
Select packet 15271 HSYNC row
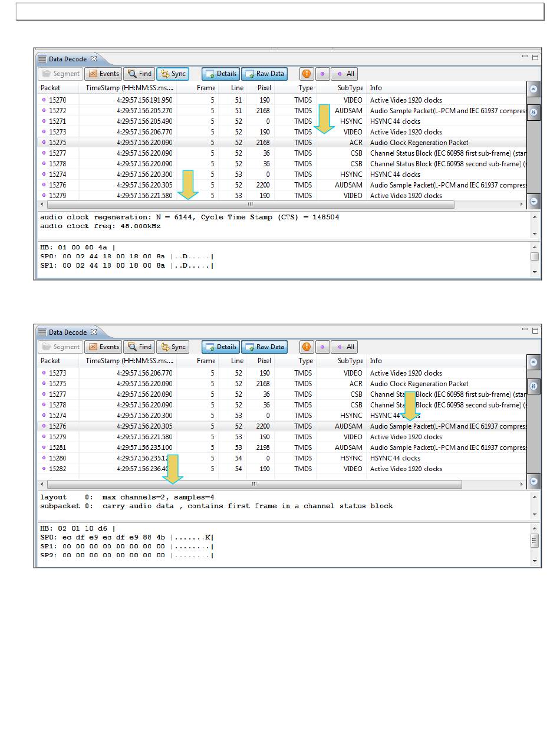282,121
